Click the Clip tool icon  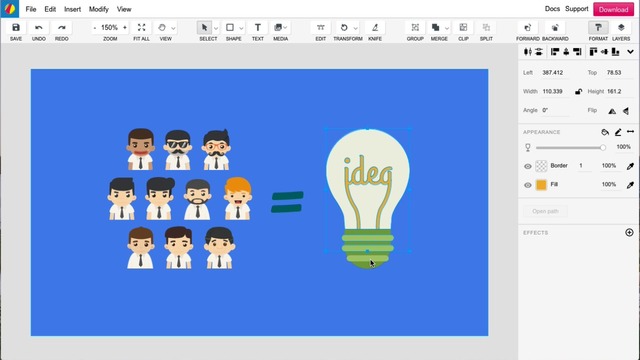(463, 28)
